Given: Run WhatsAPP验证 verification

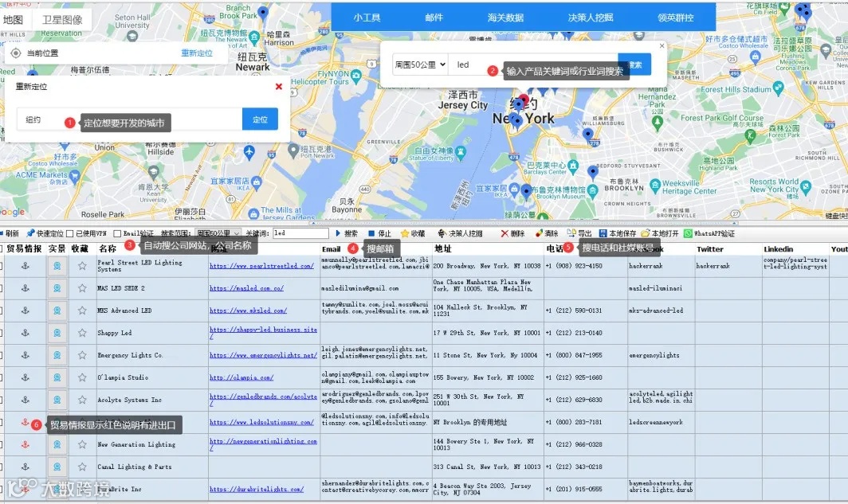Looking at the screenshot, I should [709, 233].
